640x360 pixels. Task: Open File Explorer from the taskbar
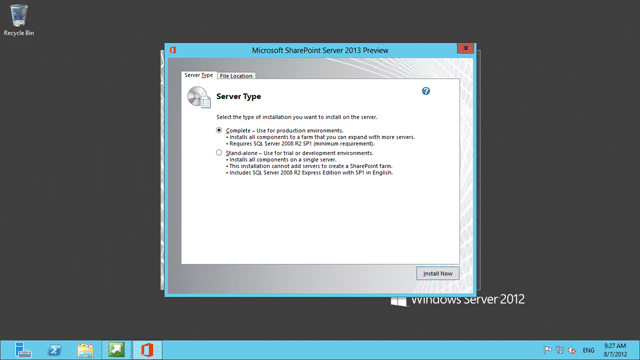pos(85,350)
